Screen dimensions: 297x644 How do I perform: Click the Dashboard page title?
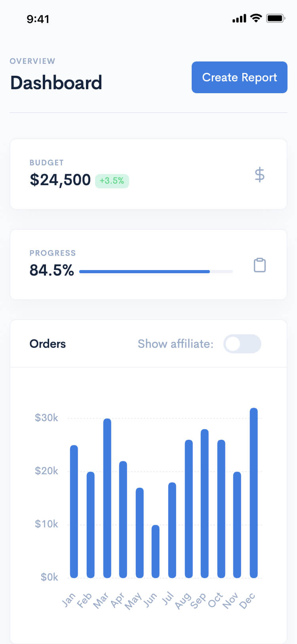click(56, 83)
